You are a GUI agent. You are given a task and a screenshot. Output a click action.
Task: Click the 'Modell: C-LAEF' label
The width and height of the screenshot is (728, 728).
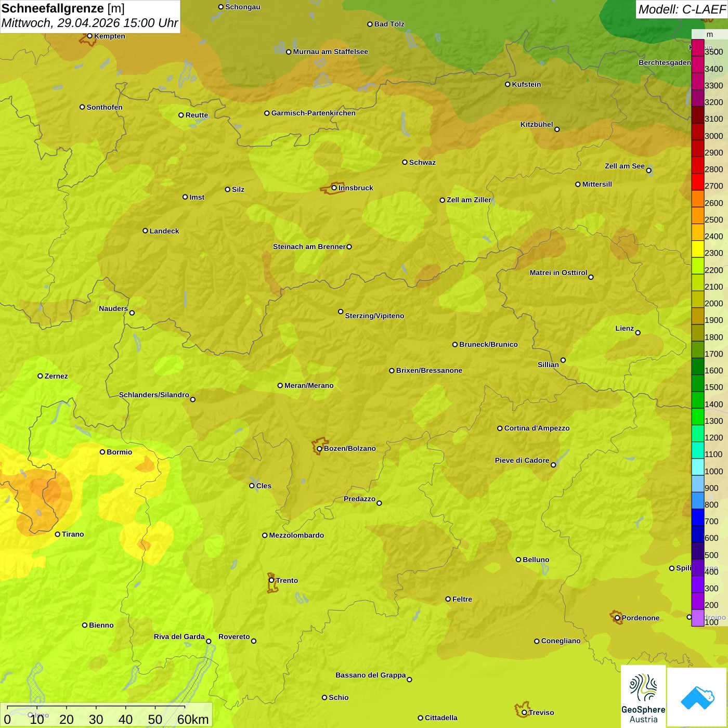click(x=682, y=9)
